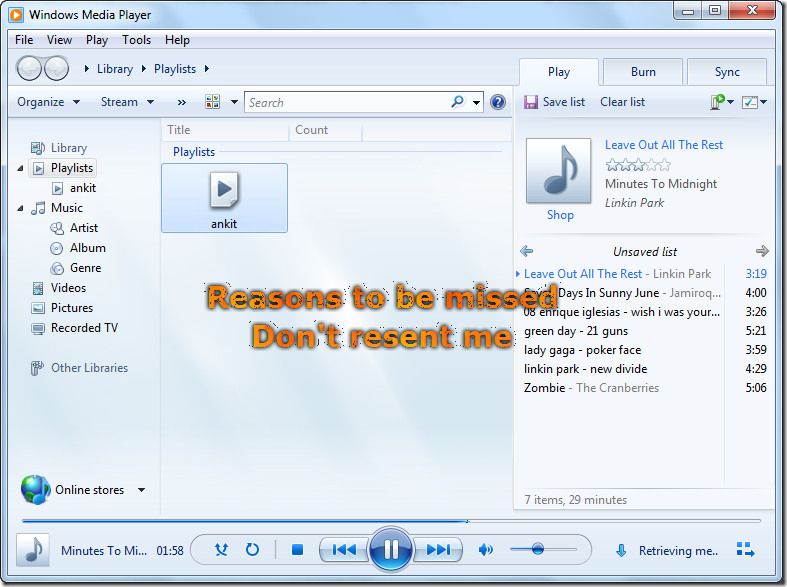Click the Shop link under album art
The height and width of the screenshot is (587, 787).
[x=560, y=215]
